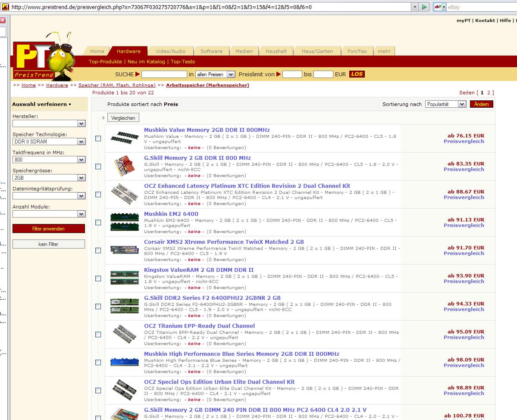Click the Vergleichen button

(x=123, y=118)
